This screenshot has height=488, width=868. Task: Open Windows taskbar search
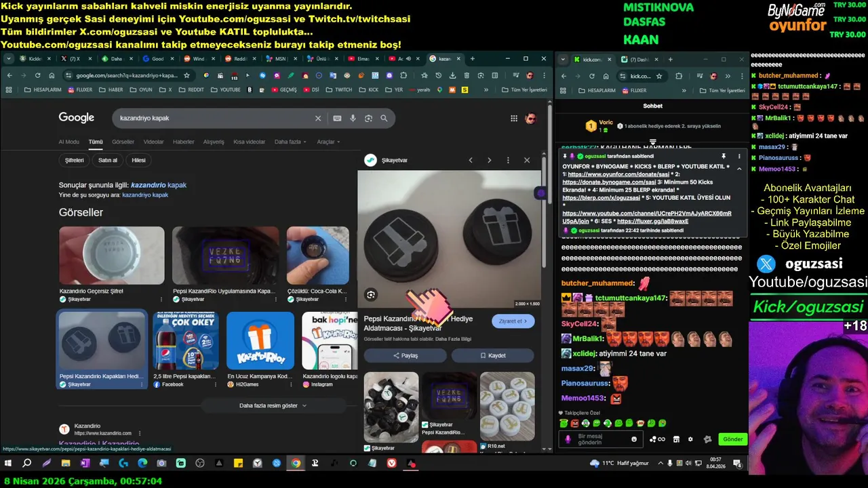[x=27, y=464]
